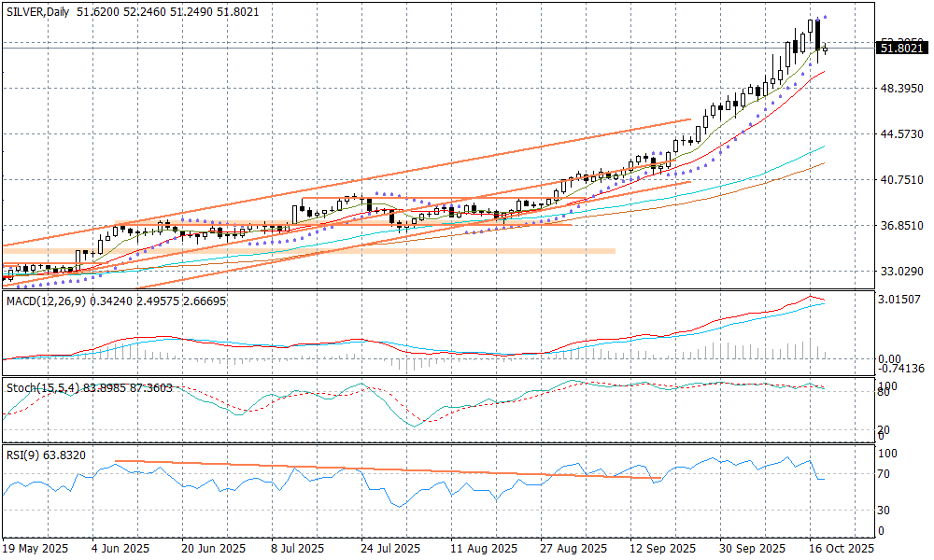Select the orange trend line in RSI panel
934x560 pixels.
[374, 469]
